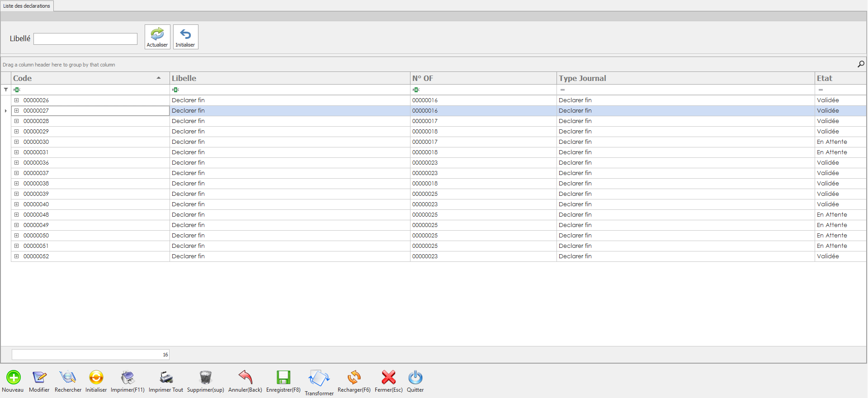The width and height of the screenshot is (868, 398).
Task: Click into the Libellé text field
Action: [85, 39]
